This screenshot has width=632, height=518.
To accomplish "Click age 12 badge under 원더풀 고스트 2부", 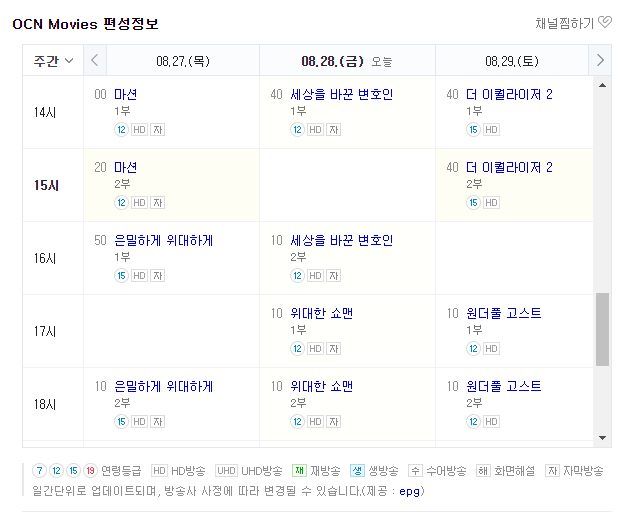I will click(x=473, y=422).
